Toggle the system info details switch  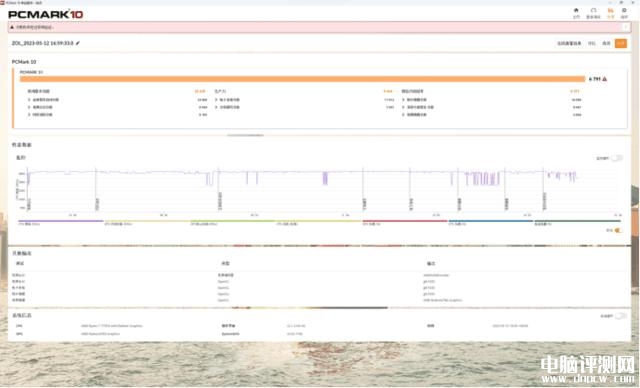coord(620,316)
